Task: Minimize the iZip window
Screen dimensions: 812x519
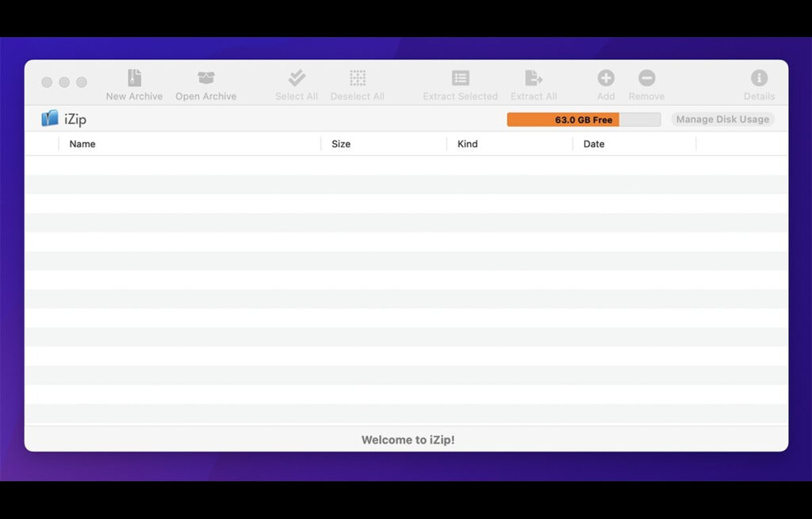Action: click(64, 82)
